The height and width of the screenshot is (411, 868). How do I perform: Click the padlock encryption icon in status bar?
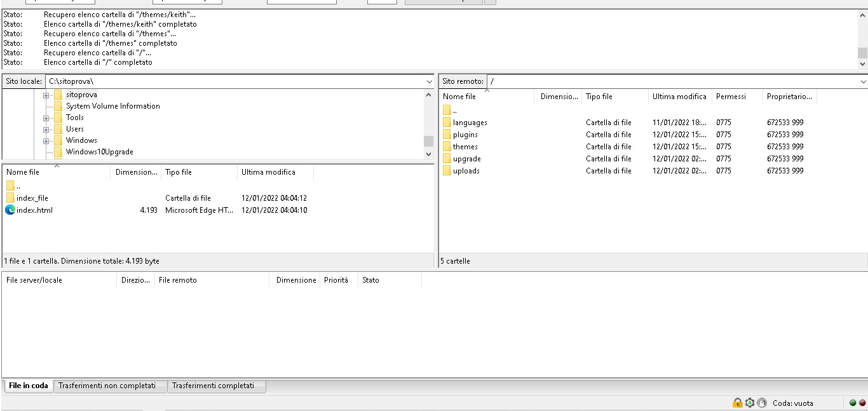click(x=737, y=403)
